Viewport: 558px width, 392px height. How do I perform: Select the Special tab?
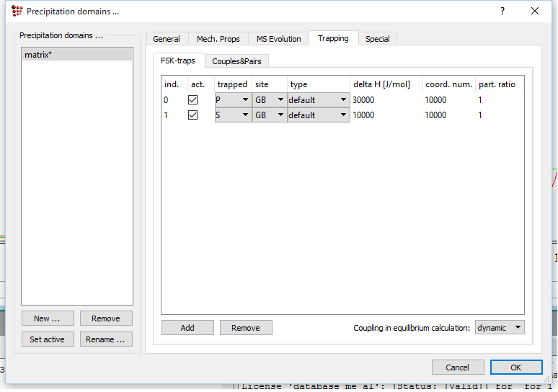[377, 39]
